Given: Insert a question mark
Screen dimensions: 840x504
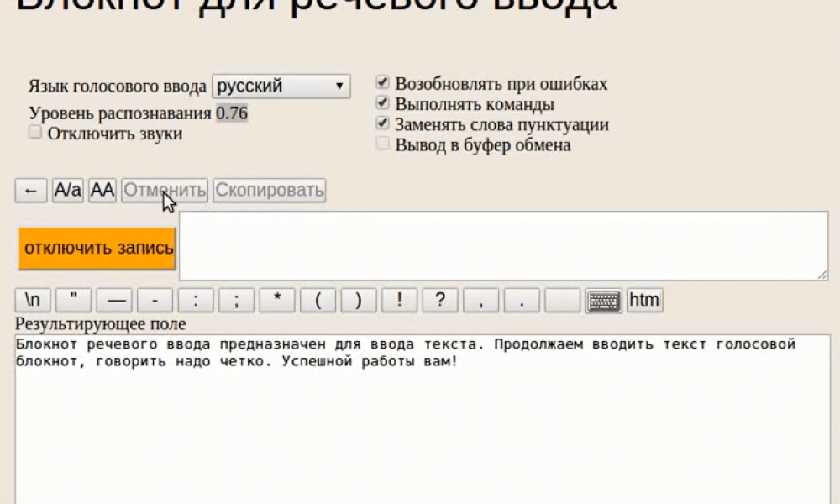Looking at the screenshot, I should [x=440, y=300].
